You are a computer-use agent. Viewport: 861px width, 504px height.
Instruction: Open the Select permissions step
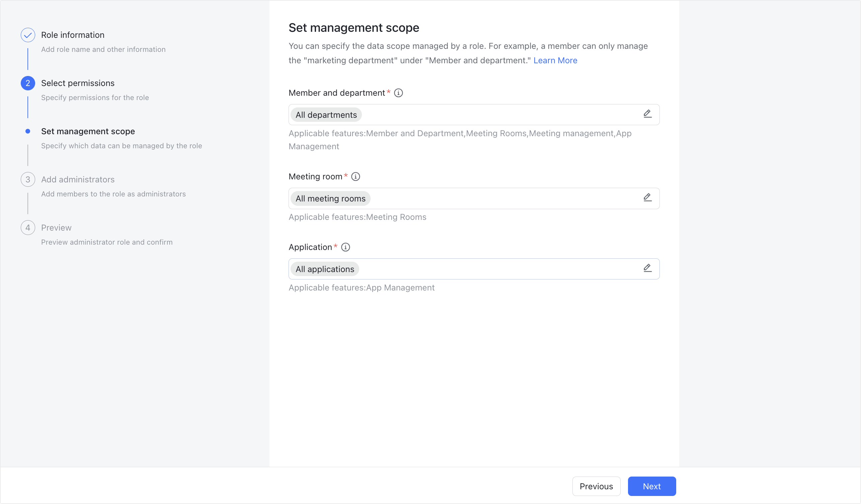pyautogui.click(x=78, y=83)
